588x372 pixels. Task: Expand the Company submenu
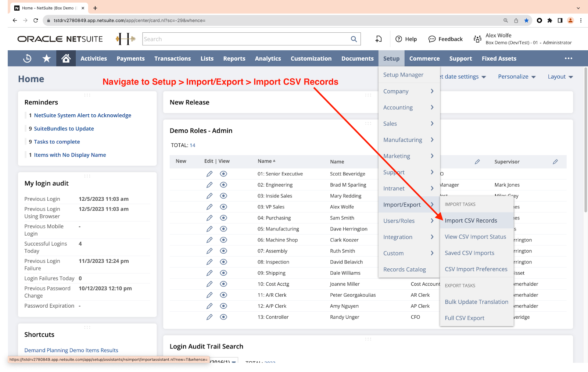coord(408,91)
